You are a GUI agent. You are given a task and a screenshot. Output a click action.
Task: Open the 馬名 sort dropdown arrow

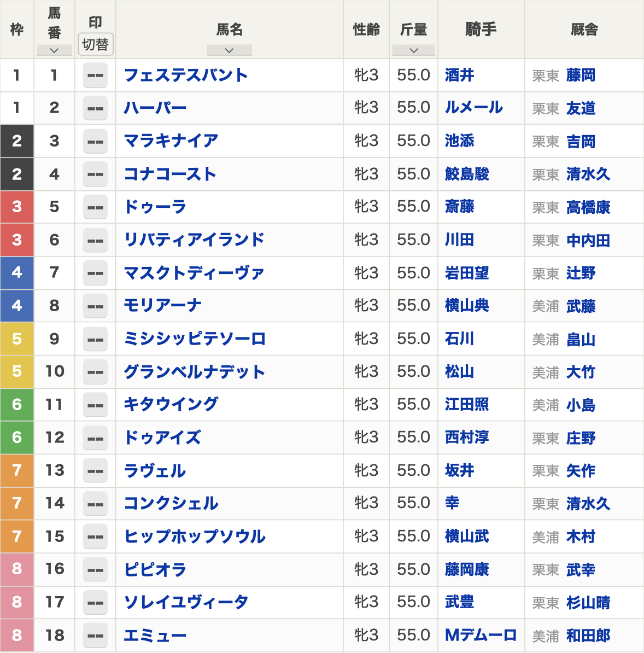[229, 50]
